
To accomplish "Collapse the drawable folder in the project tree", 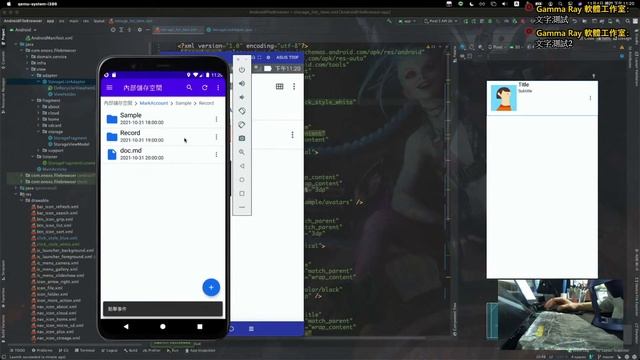I will [22, 200].
